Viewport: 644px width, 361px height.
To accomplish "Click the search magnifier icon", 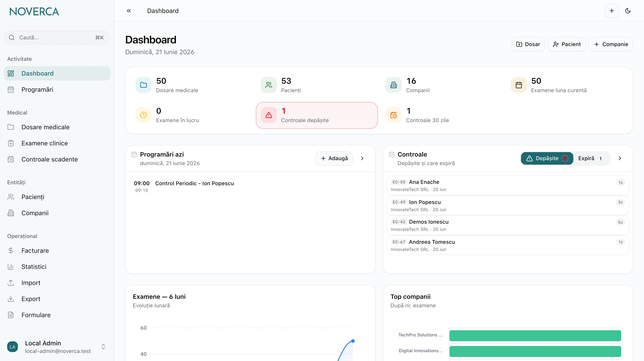I will pyautogui.click(x=11, y=37).
